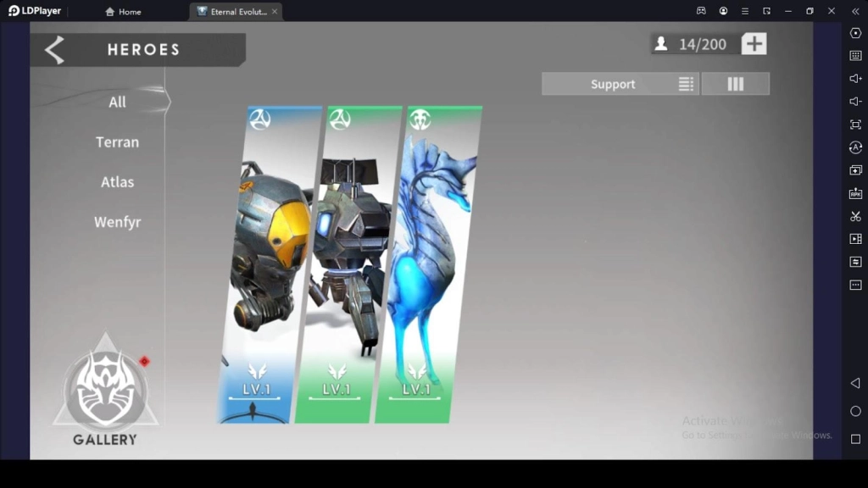Filter heroes by Wenfyr

[x=117, y=222]
